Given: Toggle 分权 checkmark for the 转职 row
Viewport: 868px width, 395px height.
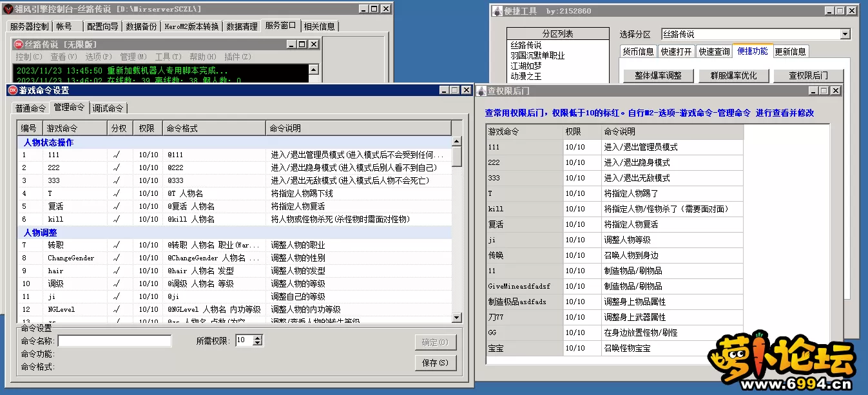Looking at the screenshot, I should pyautogui.click(x=116, y=245).
